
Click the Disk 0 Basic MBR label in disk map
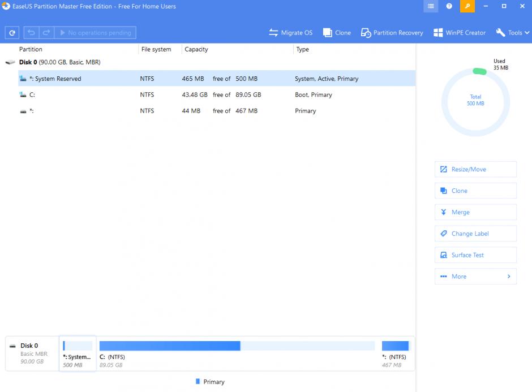[x=32, y=354]
